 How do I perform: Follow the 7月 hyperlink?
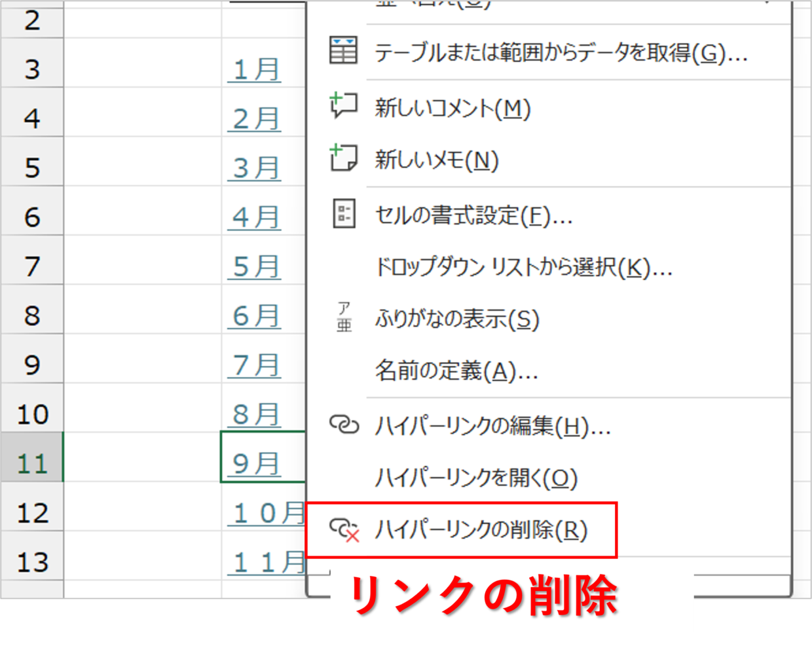click(x=255, y=365)
